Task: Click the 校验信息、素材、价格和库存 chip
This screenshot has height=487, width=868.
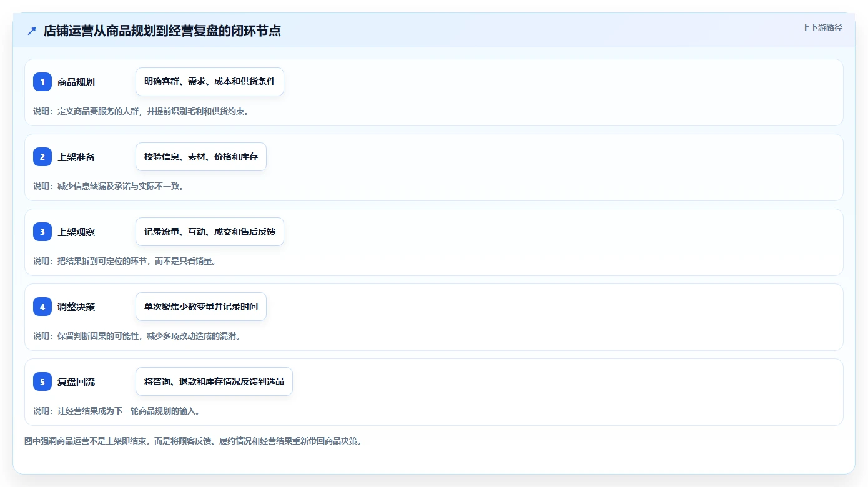Action: pos(201,157)
